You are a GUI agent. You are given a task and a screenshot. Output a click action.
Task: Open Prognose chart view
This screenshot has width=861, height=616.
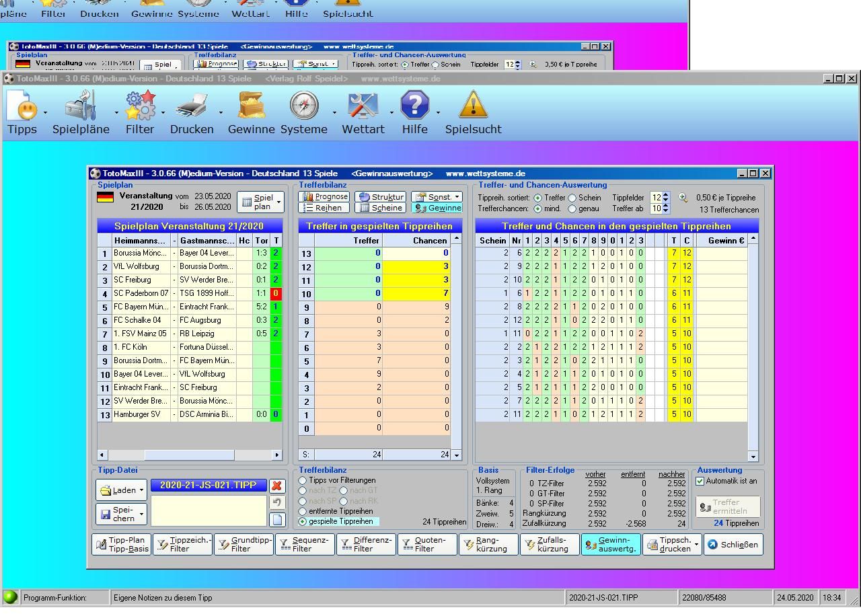pyautogui.click(x=324, y=197)
